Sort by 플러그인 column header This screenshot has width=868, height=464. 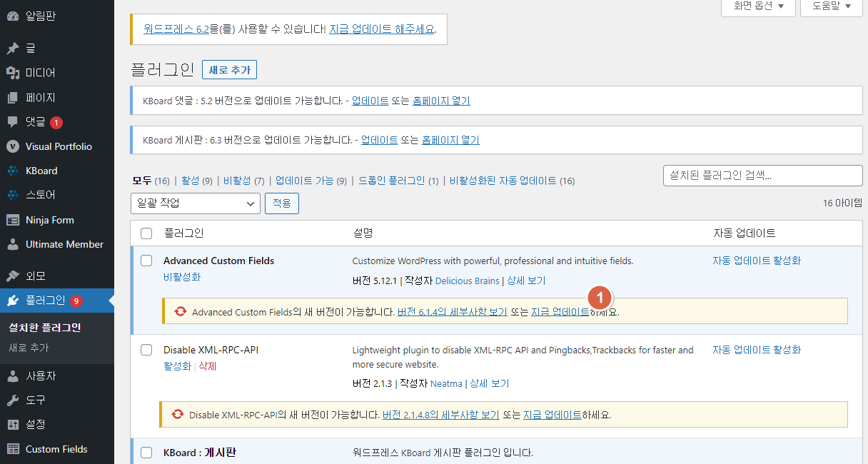point(183,233)
